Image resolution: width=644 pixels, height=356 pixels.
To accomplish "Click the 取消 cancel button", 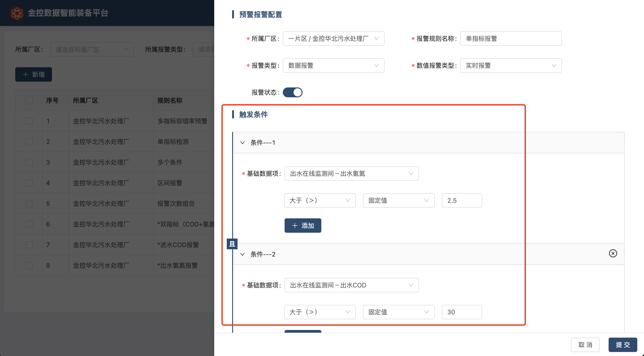I will point(585,345).
